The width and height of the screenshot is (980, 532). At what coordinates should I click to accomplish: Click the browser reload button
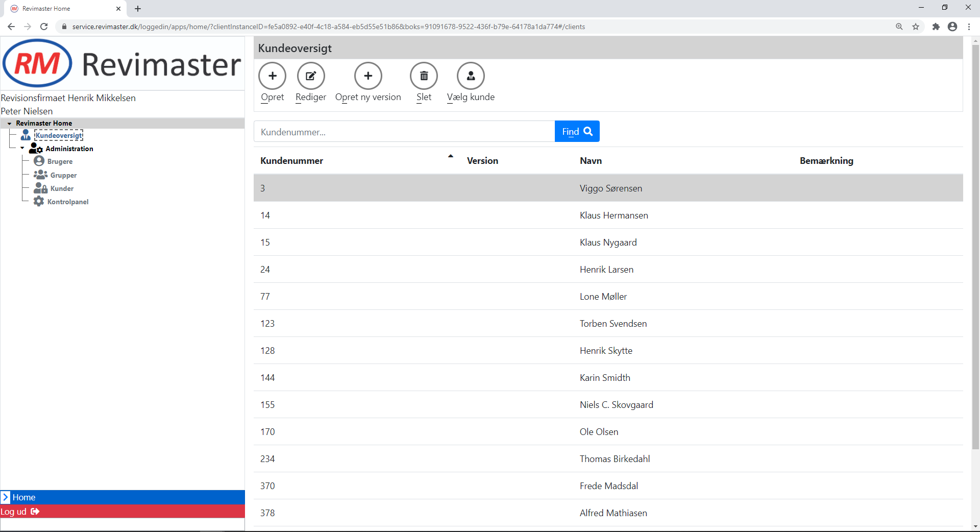44,27
